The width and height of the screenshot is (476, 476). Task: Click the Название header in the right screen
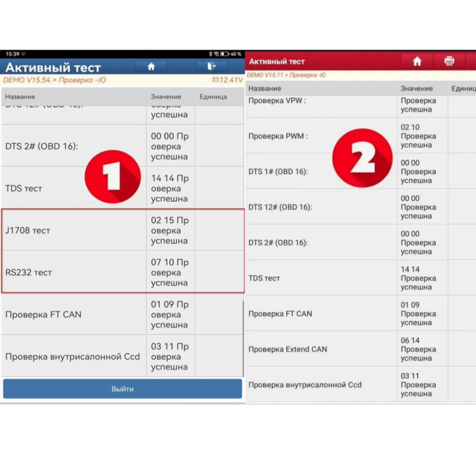(x=265, y=88)
